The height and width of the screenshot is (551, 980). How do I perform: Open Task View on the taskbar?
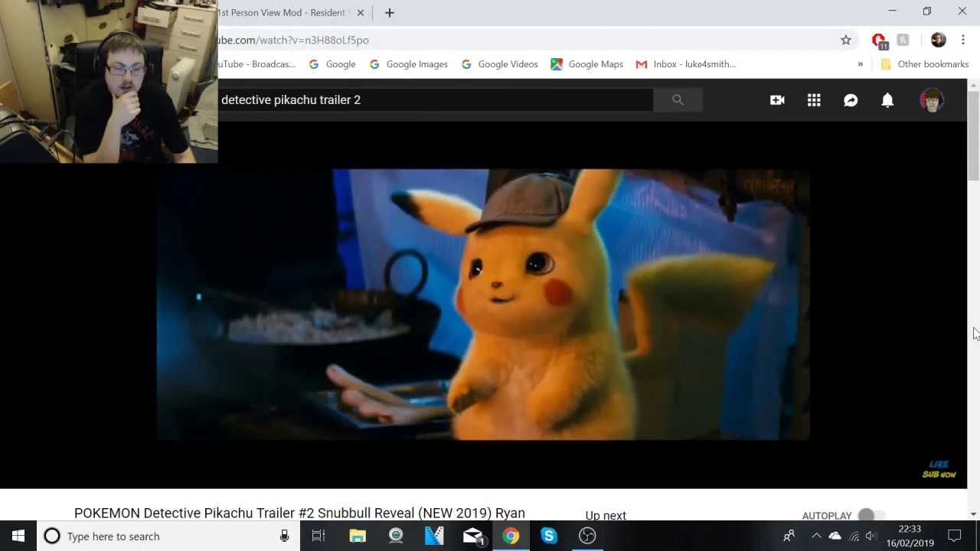(x=318, y=536)
